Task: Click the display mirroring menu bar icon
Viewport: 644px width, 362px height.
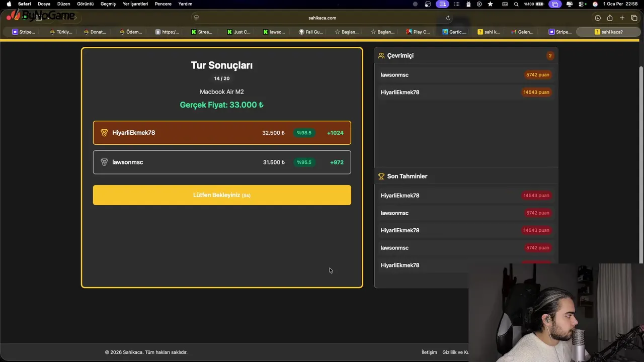Action: pos(570,4)
